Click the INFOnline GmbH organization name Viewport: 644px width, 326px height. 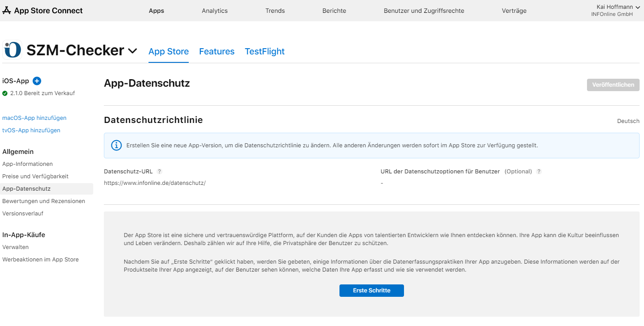612,14
